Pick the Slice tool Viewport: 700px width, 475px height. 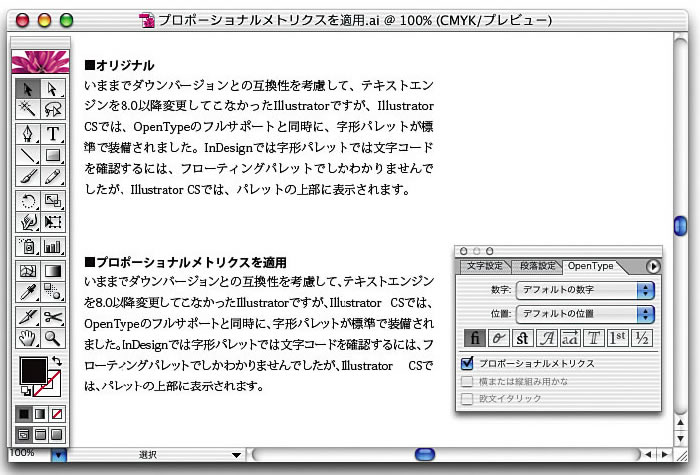point(28,317)
